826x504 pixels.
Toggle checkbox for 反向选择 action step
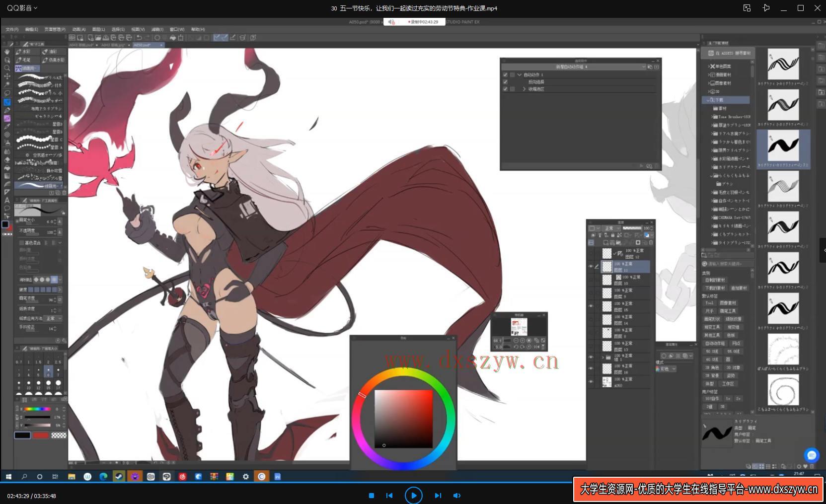click(505, 82)
